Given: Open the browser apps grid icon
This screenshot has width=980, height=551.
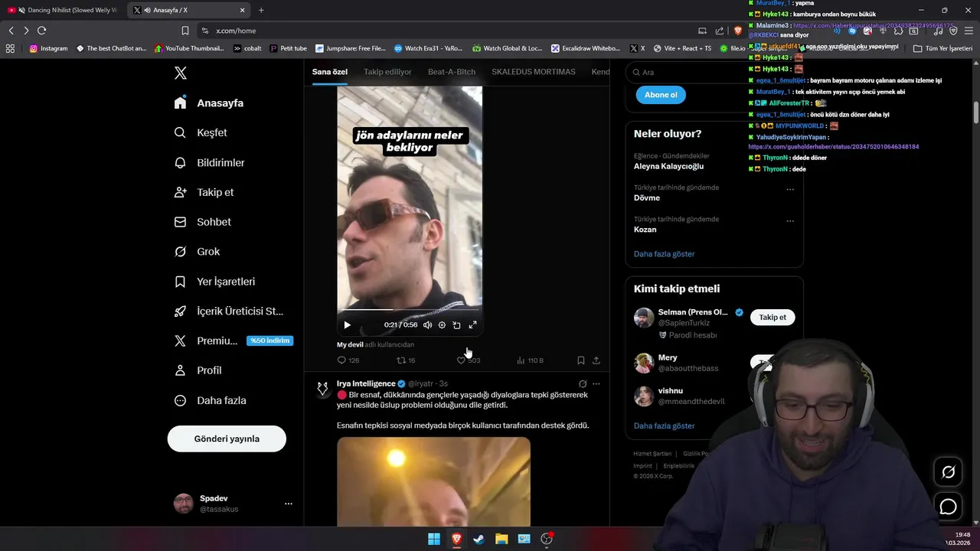Looking at the screenshot, I should [10, 48].
